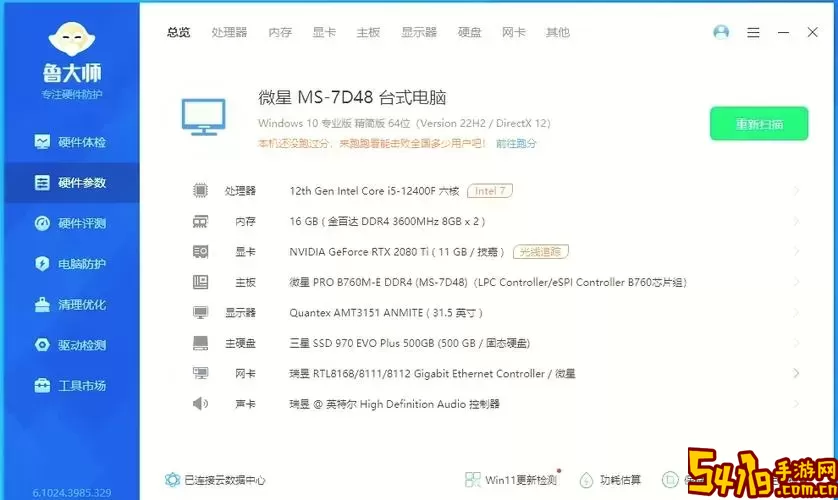Click the 鲁大师 mascot logo
Viewport: 838px width, 500px height.
72,39
